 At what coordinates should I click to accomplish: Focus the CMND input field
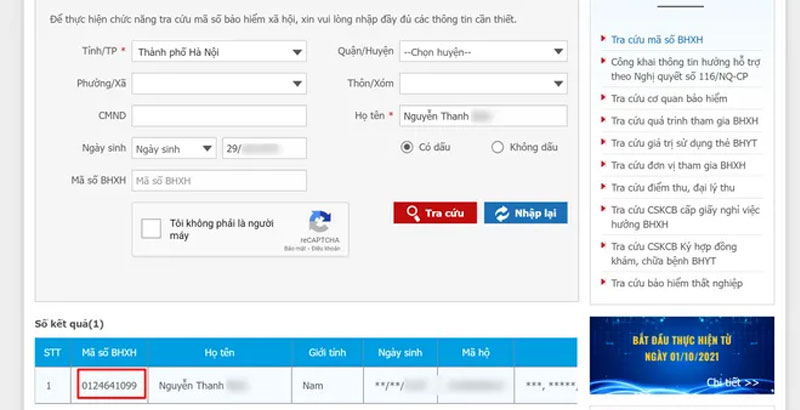click(x=220, y=116)
